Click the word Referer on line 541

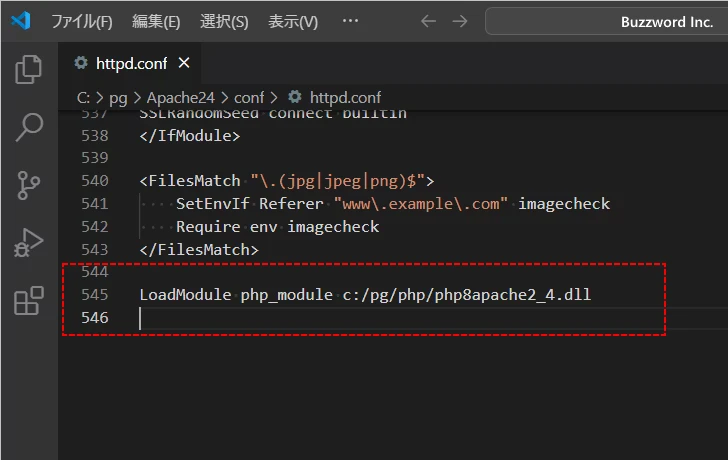[x=291, y=203]
